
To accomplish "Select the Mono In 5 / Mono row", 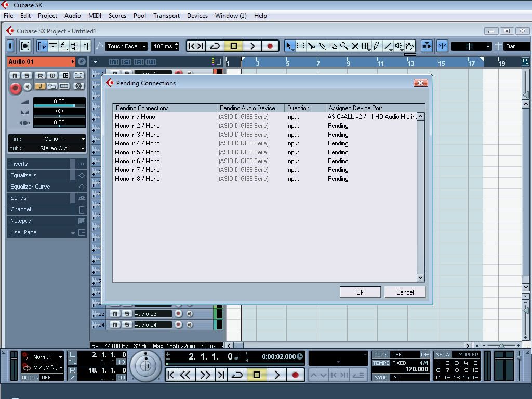I will click(x=264, y=152).
